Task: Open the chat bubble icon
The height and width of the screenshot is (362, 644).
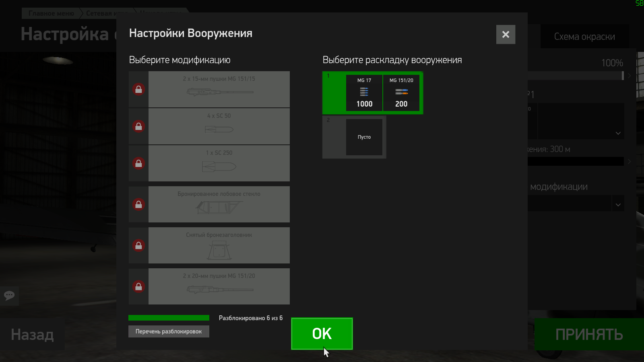Action: (x=9, y=296)
